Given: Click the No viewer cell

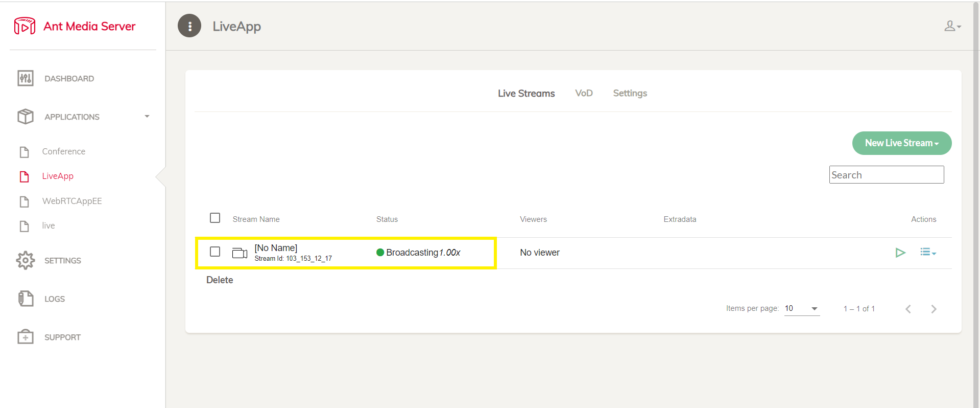Looking at the screenshot, I should [540, 253].
